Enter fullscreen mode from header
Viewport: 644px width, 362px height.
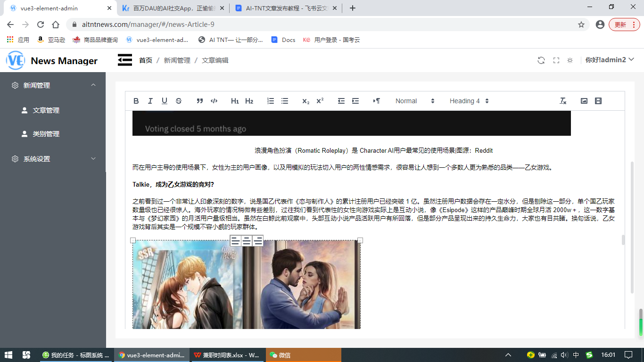click(556, 60)
